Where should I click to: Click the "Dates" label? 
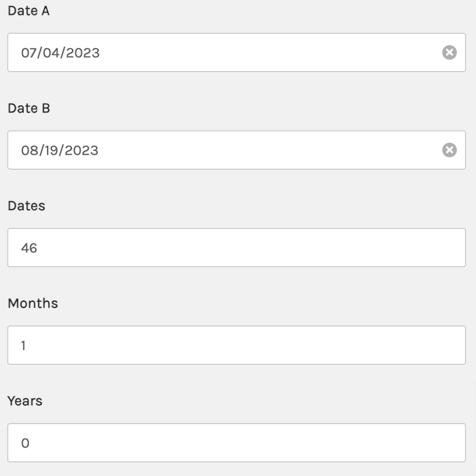pos(26,206)
